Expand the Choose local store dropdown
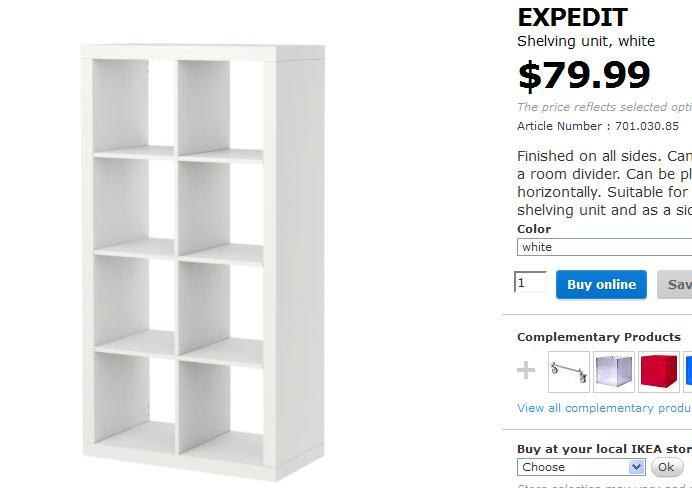 pyautogui.click(x=581, y=467)
